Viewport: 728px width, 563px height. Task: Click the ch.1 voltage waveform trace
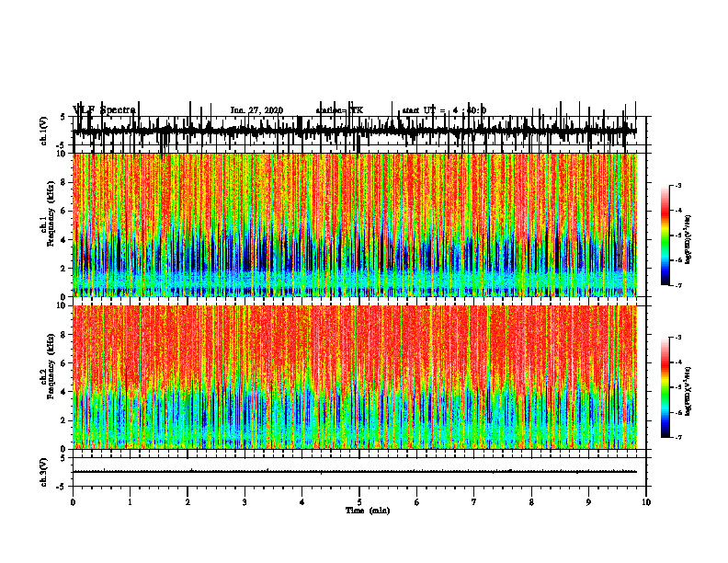pyautogui.click(x=355, y=131)
